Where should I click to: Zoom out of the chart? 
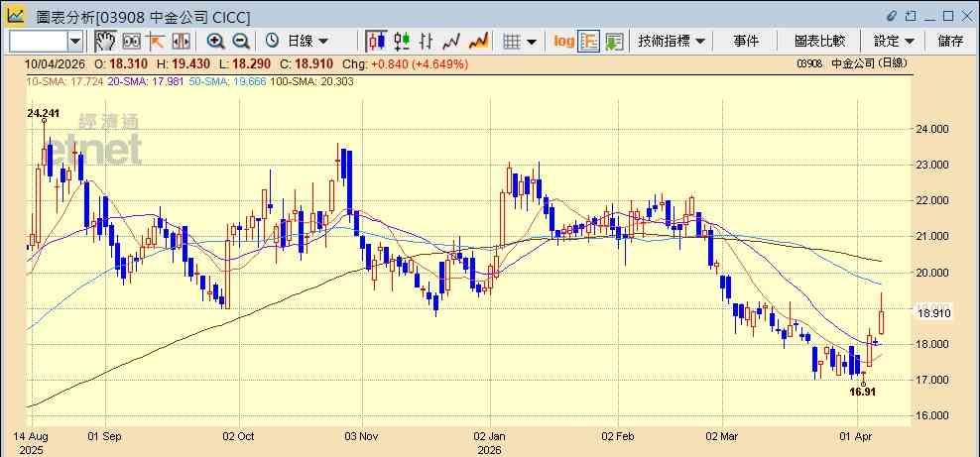point(241,42)
